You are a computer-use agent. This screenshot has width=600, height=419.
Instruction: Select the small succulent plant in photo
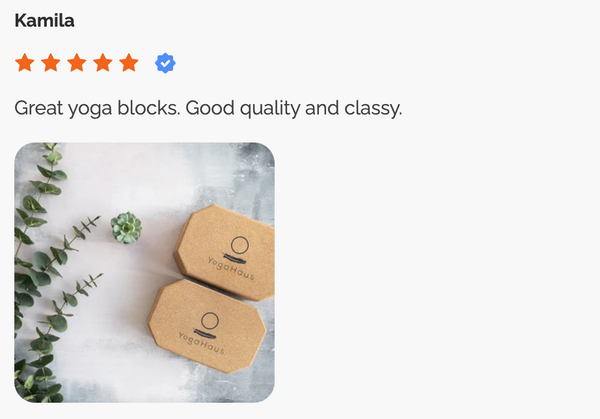coord(126,228)
